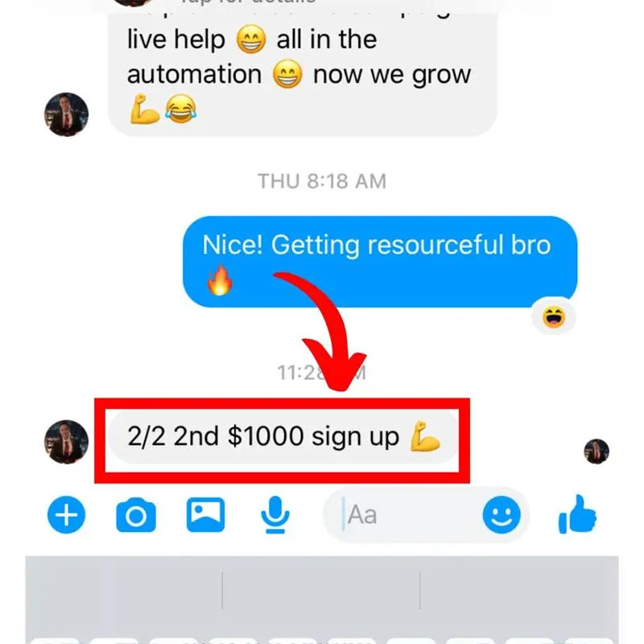Select the '2/2 2nd $1000 sign up' message
Image resolution: width=644 pixels, height=644 pixels.
283,436
